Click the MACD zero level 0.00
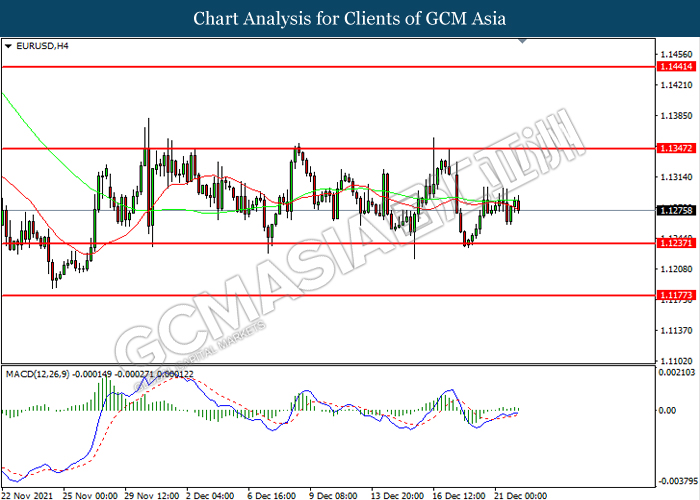This screenshot has height=500, width=700. [x=667, y=410]
